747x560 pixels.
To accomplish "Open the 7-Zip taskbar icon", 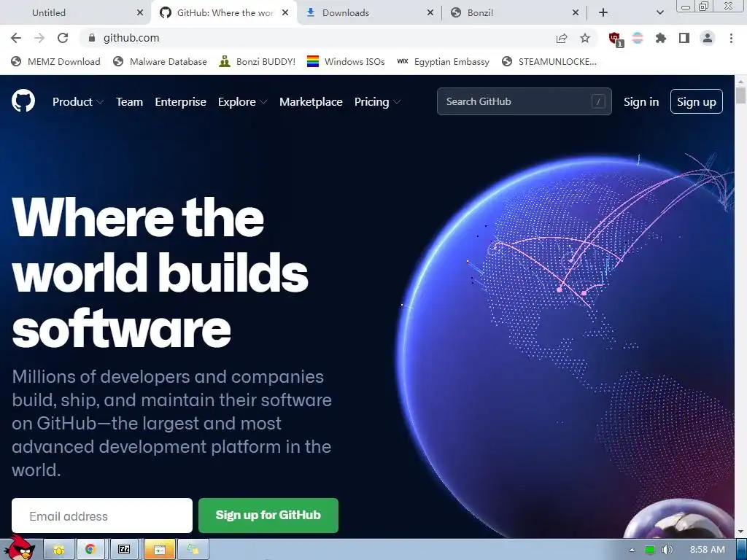I will pyautogui.click(x=124, y=550).
